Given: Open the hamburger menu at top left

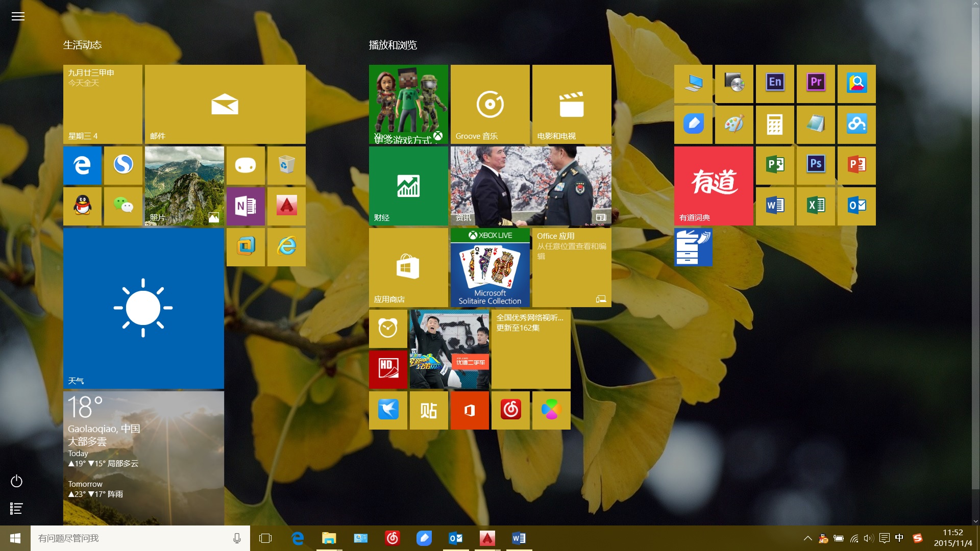Looking at the screenshot, I should [18, 16].
